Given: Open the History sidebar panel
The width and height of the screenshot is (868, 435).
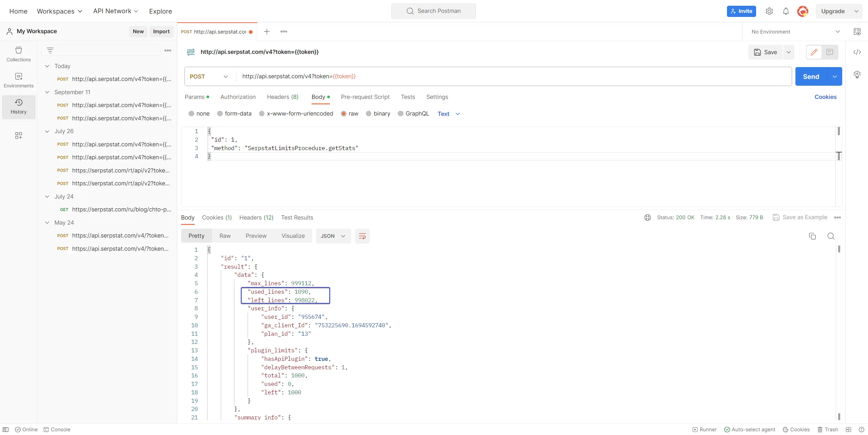Looking at the screenshot, I should click(x=19, y=106).
